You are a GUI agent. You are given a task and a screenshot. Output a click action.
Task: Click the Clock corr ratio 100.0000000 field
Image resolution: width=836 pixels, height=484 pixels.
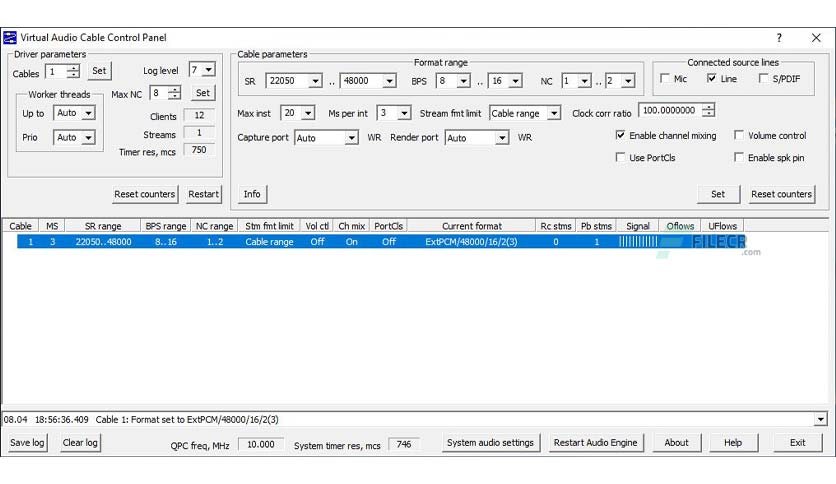click(670, 110)
